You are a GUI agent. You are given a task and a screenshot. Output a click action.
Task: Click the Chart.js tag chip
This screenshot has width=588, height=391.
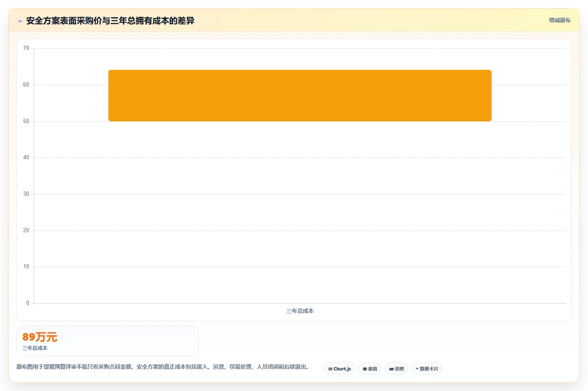click(340, 369)
